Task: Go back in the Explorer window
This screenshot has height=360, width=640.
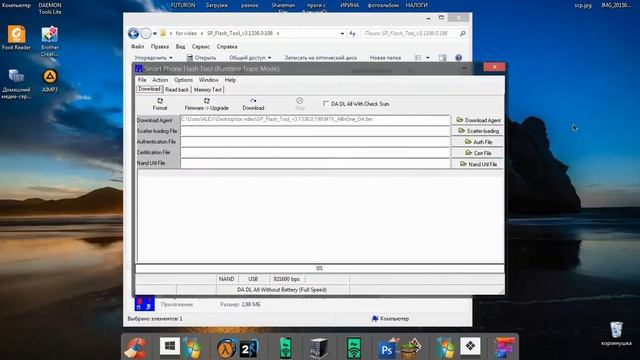Action: (x=133, y=33)
